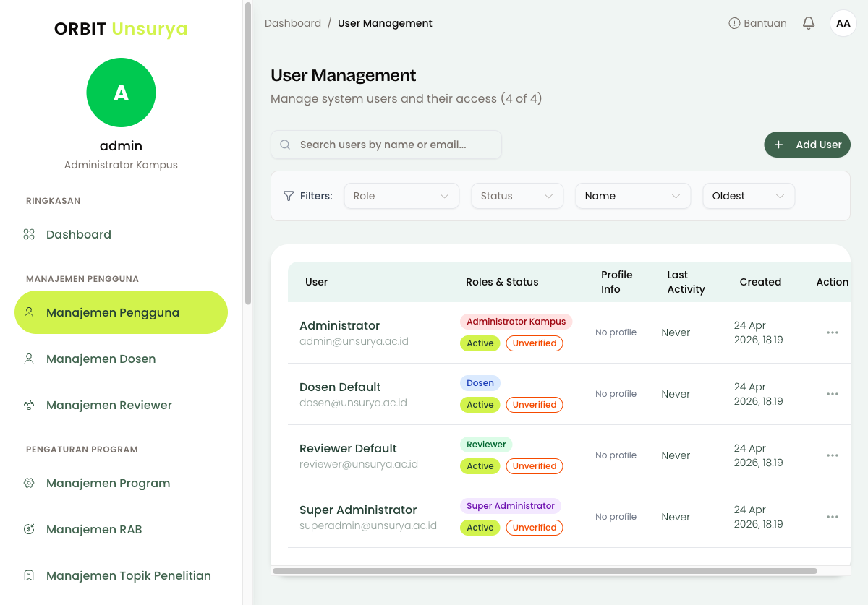Click the Last Activity column header

[686, 282]
